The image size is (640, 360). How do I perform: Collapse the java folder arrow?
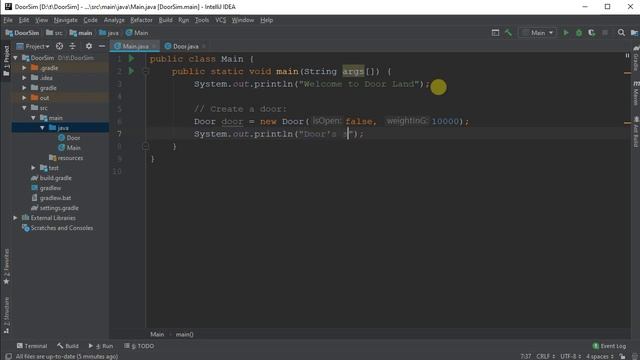coord(42,128)
